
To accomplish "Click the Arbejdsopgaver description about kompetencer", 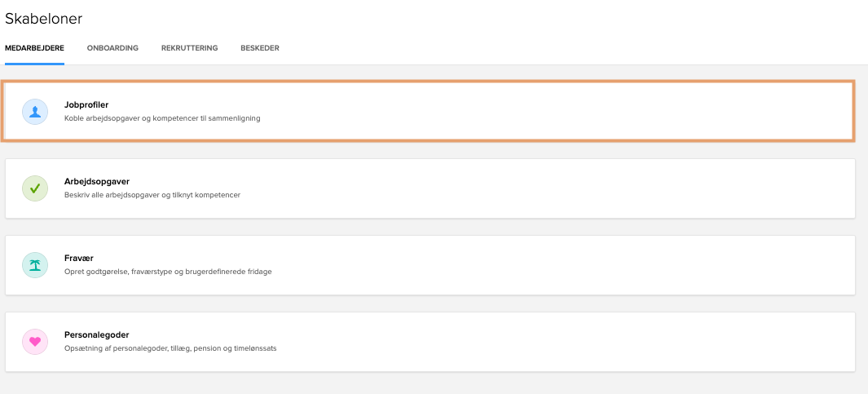I will coord(152,195).
